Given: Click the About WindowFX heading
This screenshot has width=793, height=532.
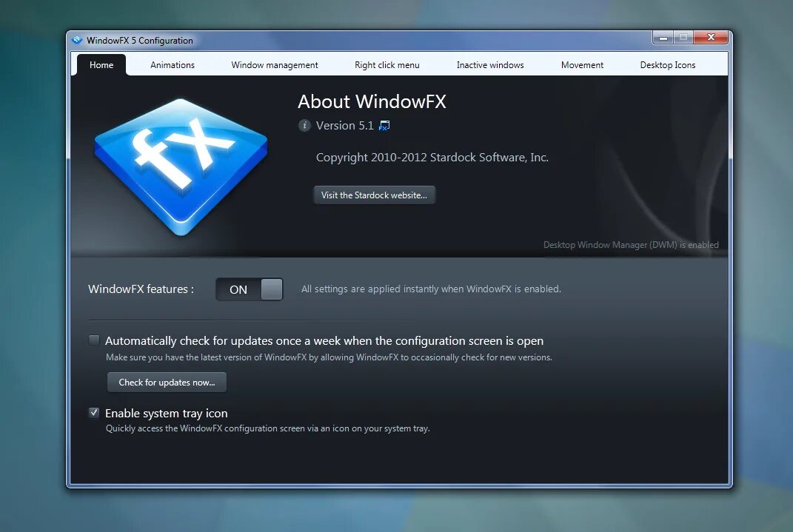Looking at the screenshot, I should click(x=372, y=101).
